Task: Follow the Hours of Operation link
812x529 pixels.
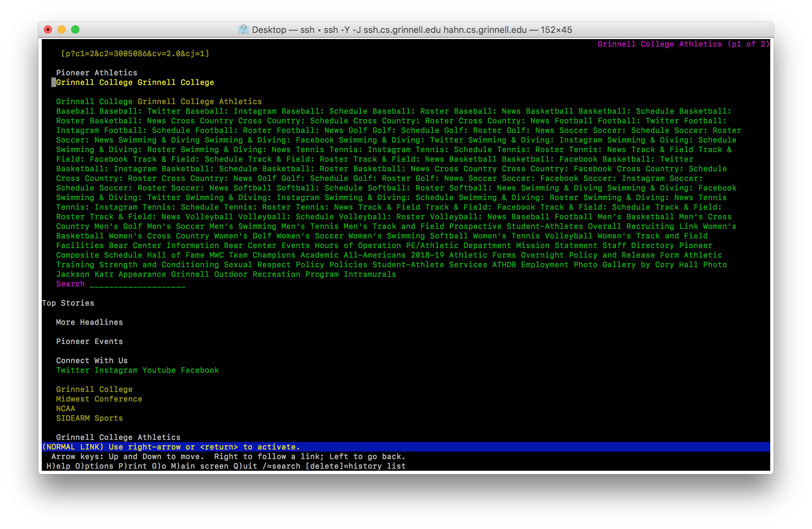Action: click(x=358, y=246)
